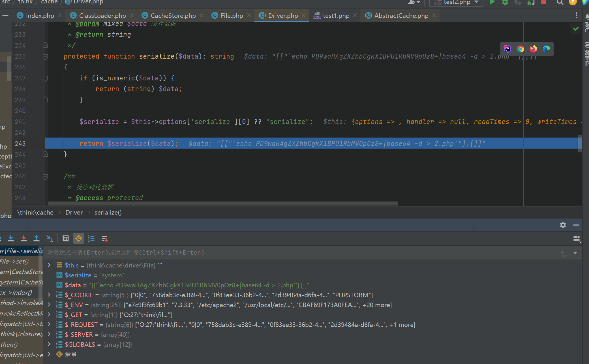Open the user account dropdown

pyautogui.click(x=414, y=2)
